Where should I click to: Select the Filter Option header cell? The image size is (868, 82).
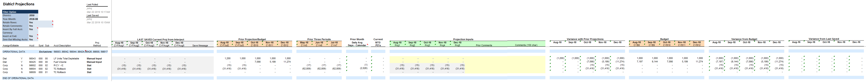(20, 12)
